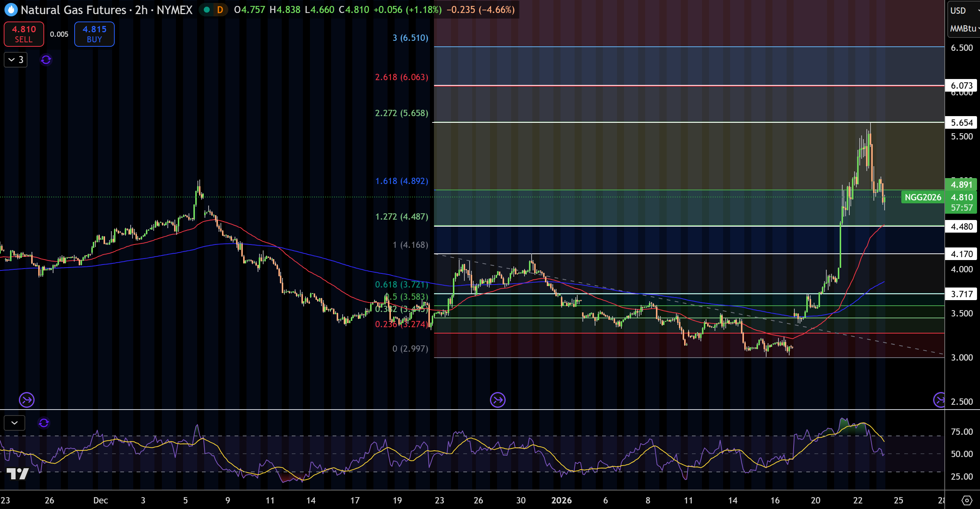Click the flame logo next to the symbol title
The width and height of the screenshot is (980, 509).
tap(11, 10)
